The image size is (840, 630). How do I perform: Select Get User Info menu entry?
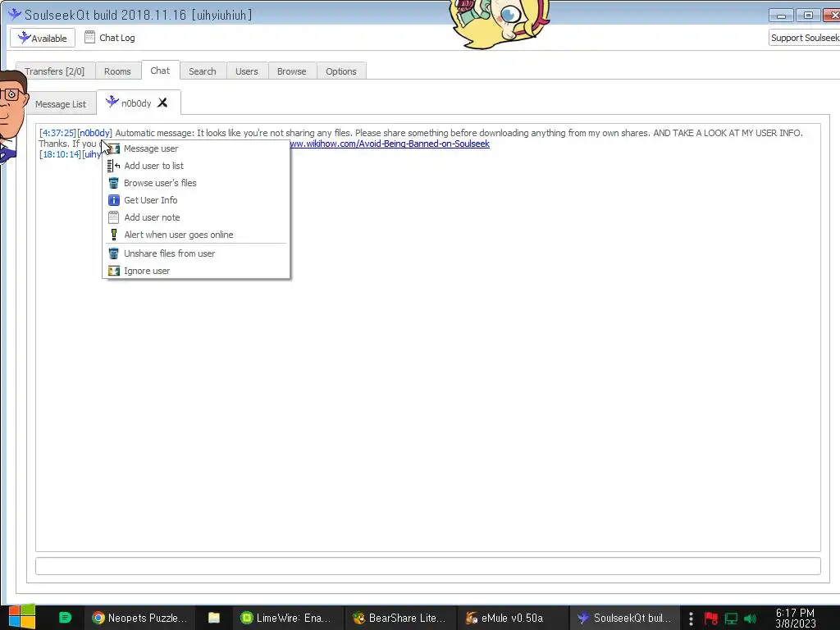click(x=197, y=200)
